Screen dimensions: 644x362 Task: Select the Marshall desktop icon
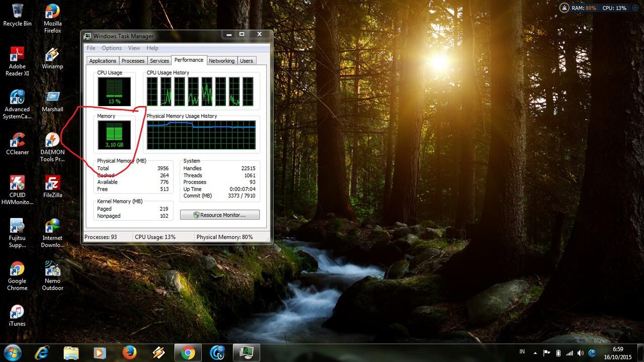click(x=52, y=101)
